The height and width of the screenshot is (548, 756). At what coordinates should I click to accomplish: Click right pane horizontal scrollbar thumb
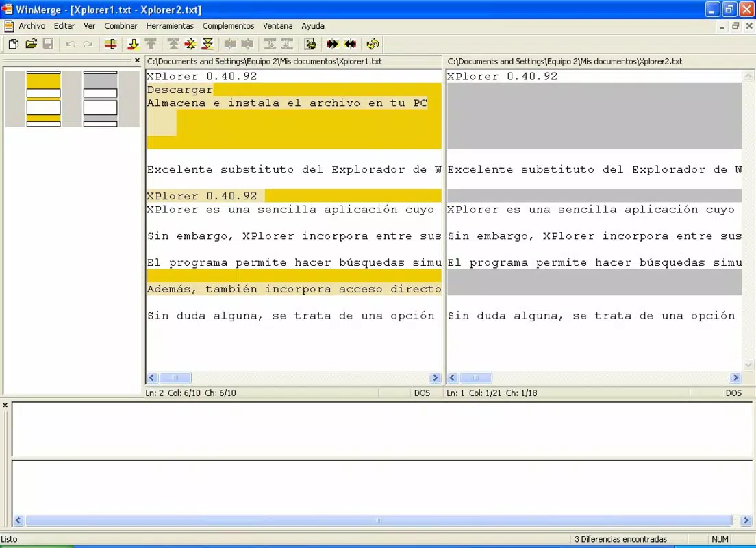[x=475, y=377]
